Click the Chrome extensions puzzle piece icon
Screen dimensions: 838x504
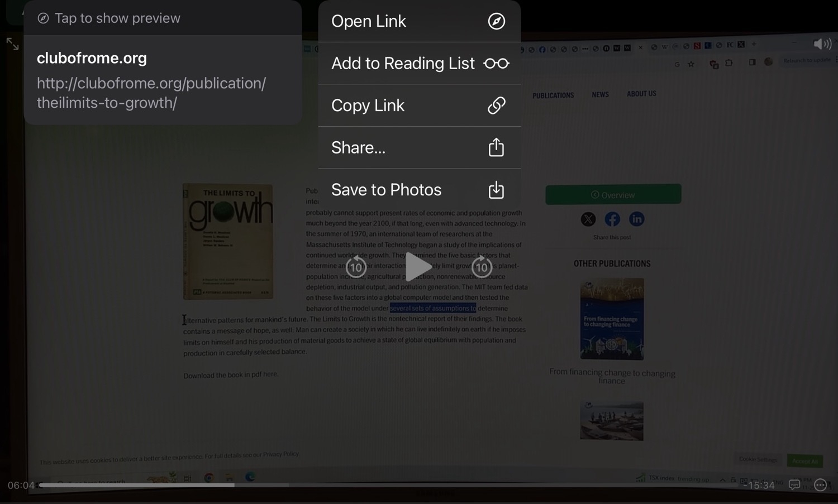tap(729, 64)
